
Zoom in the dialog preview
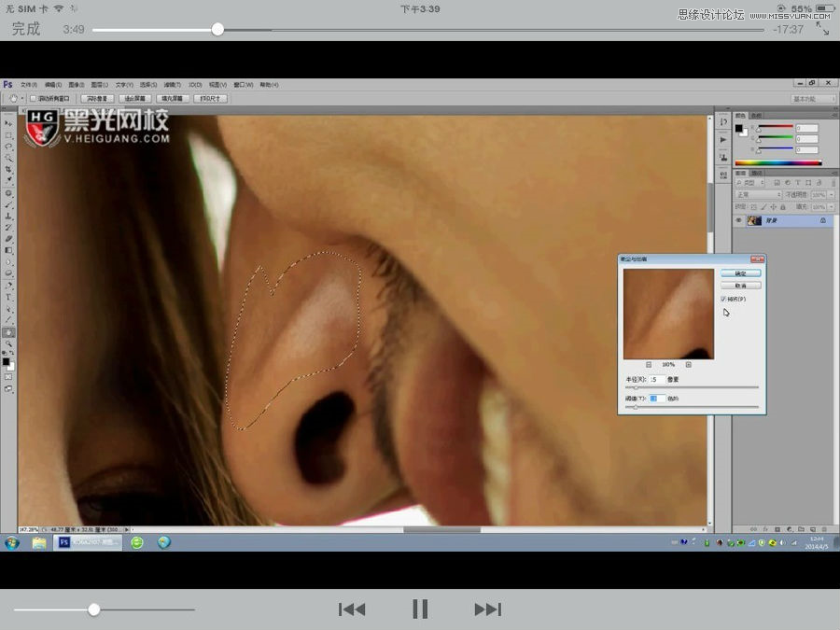pyautogui.click(x=689, y=365)
